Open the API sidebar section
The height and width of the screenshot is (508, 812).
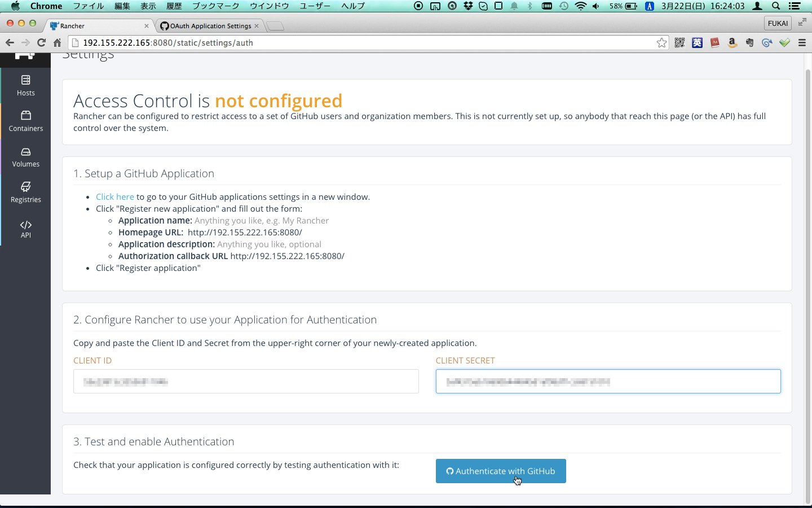coord(25,229)
